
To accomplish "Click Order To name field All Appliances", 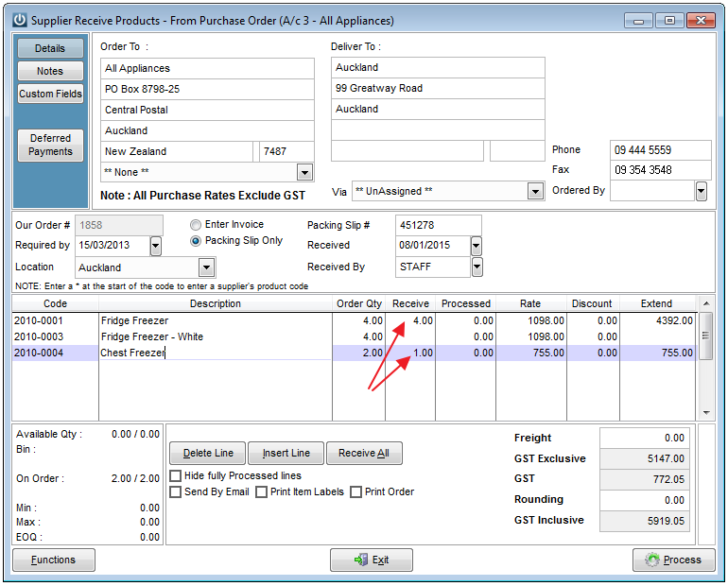I will tap(208, 69).
